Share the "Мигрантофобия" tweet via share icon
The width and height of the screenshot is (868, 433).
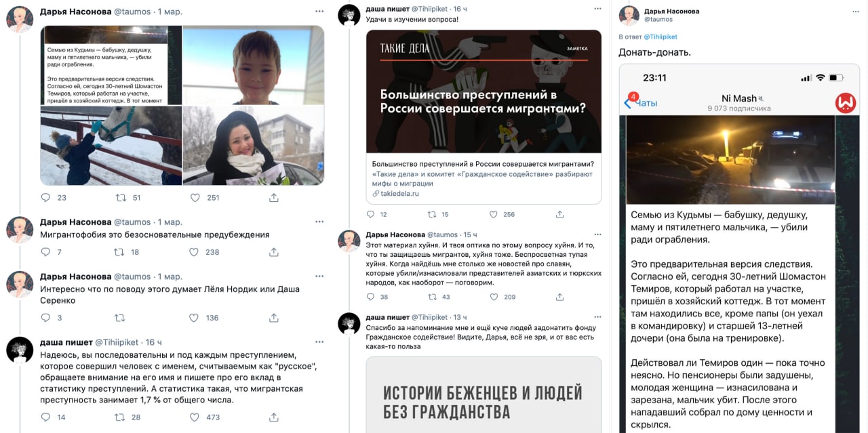pos(274,252)
